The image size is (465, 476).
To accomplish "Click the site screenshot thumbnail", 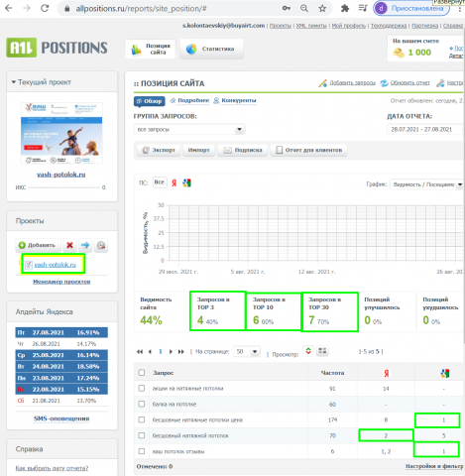I will pos(61,133).
